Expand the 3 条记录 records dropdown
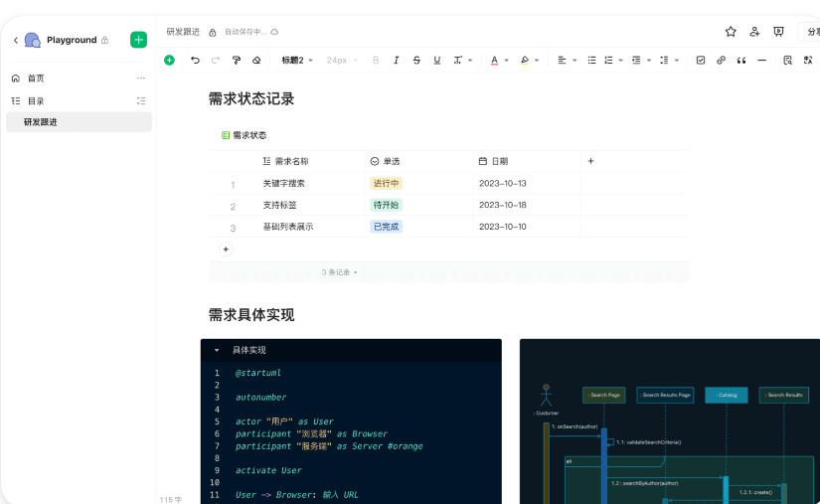The height and width of the screenshot is (504, 820). (x=339, y=272)
